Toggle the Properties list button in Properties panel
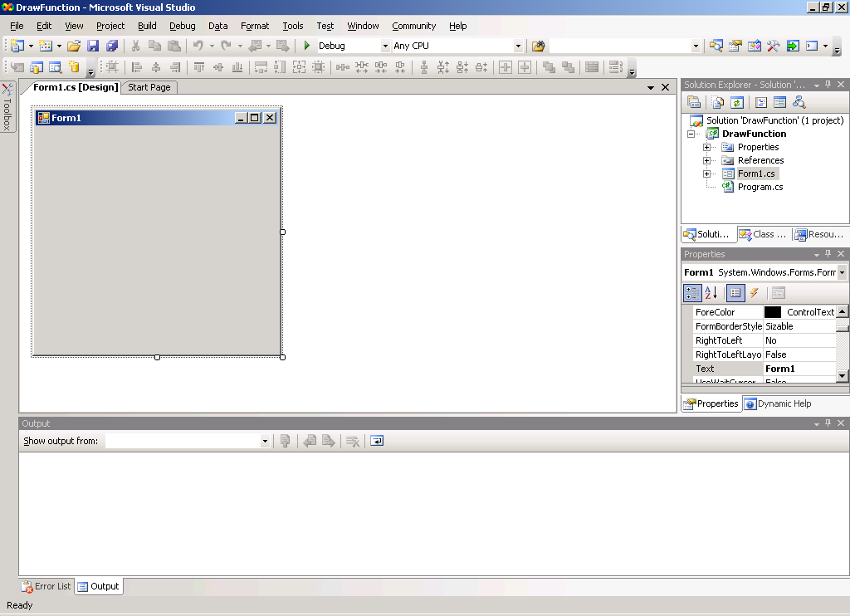The image size is (850, 616). tap(735, 293)
